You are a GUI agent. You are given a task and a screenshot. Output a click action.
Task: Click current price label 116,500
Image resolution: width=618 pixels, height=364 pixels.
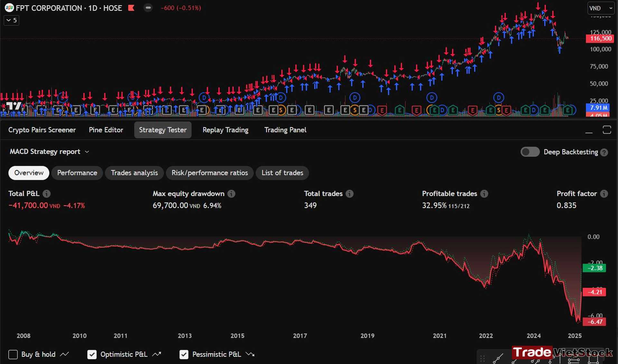tap(601, 39)
